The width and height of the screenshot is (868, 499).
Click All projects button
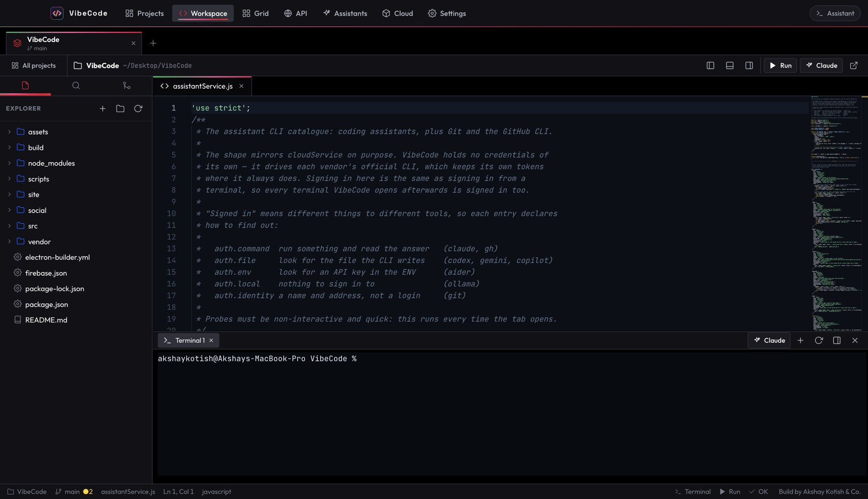pos(34,66)
